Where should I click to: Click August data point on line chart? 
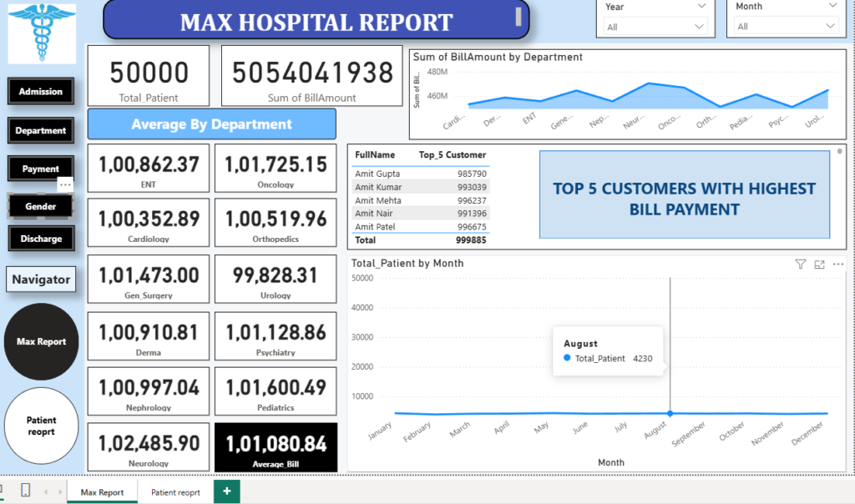(x=670, y=414)
